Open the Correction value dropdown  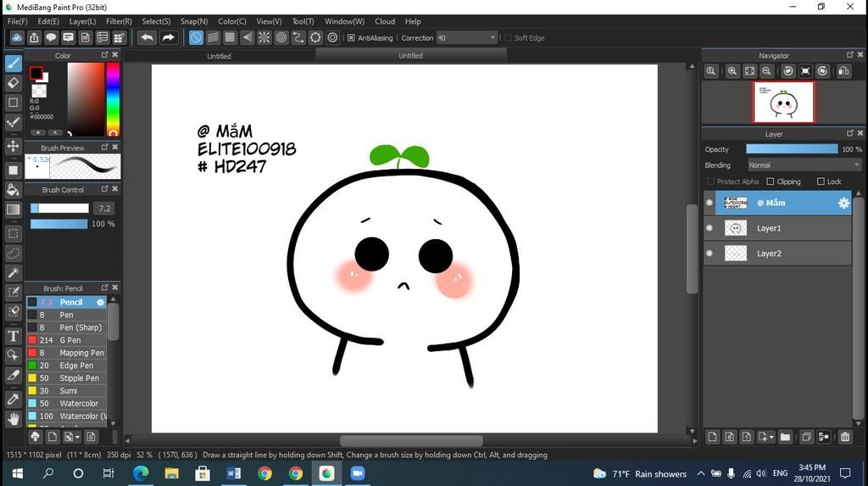(x=492, y=37)
